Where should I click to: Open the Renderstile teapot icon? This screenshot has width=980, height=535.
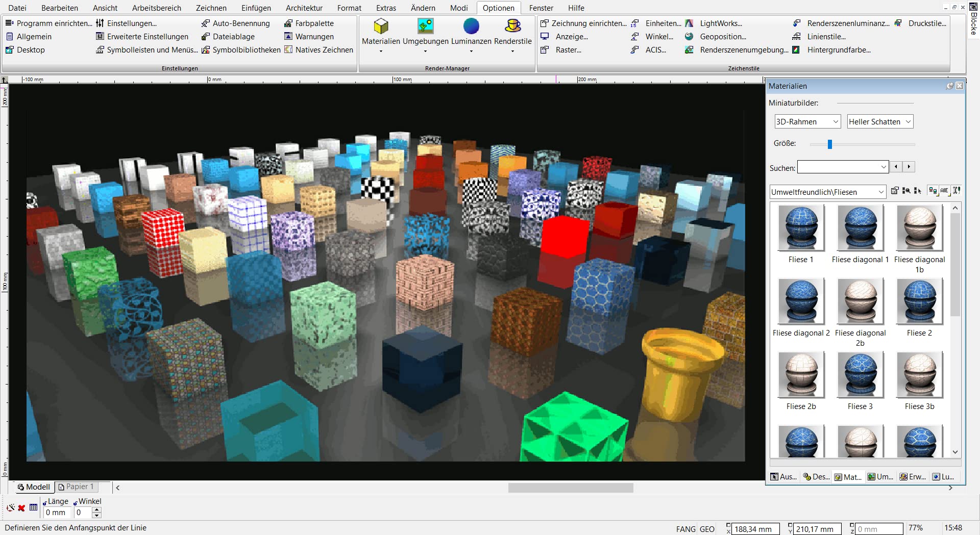click(512, 26)
